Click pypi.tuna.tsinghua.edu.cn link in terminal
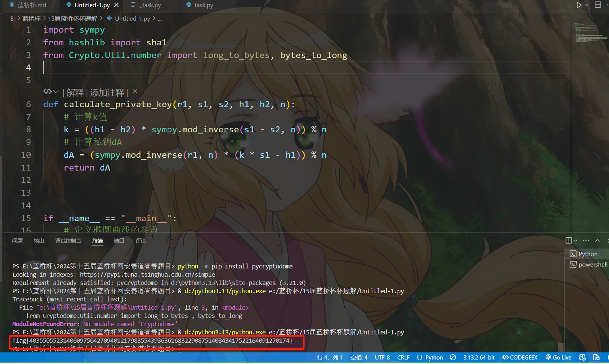 (x=147, y=274)
